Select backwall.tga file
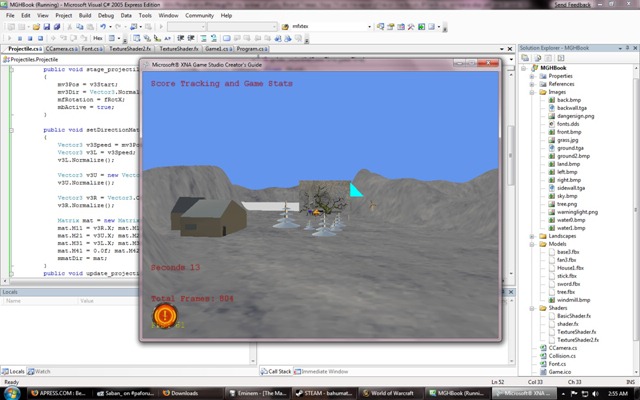The width and height of the screenshot is (640, 400). point(572,108)
